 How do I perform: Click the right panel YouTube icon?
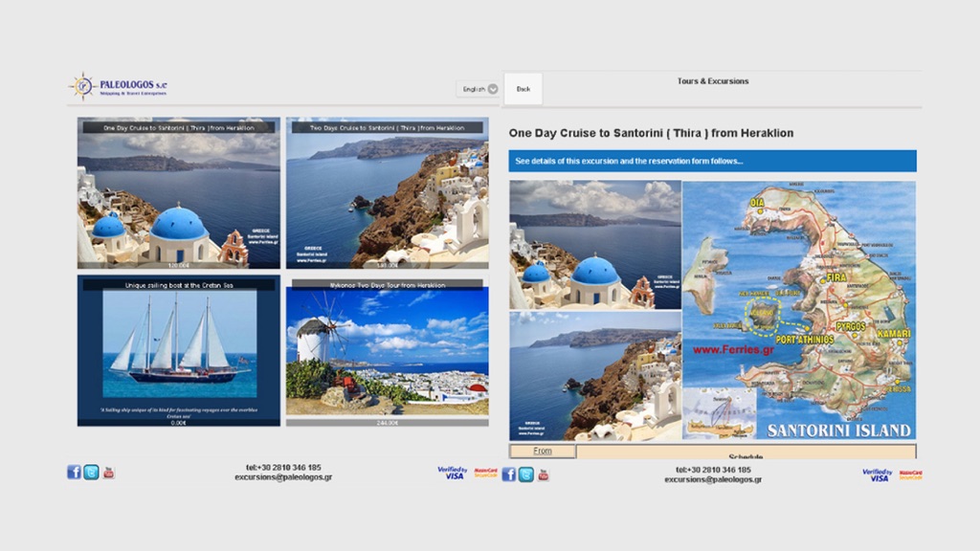(544, 474)
